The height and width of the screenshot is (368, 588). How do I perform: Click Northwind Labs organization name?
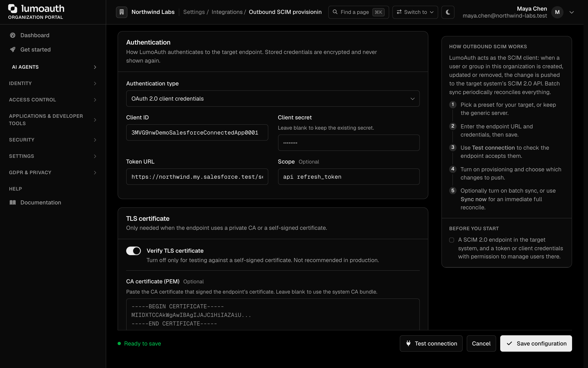click(153, 12)
